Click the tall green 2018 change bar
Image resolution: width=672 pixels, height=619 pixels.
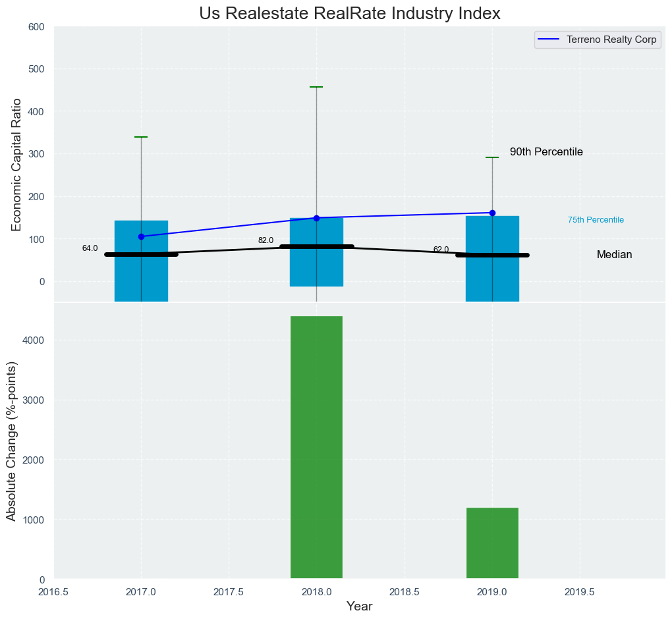pos(316,448)
